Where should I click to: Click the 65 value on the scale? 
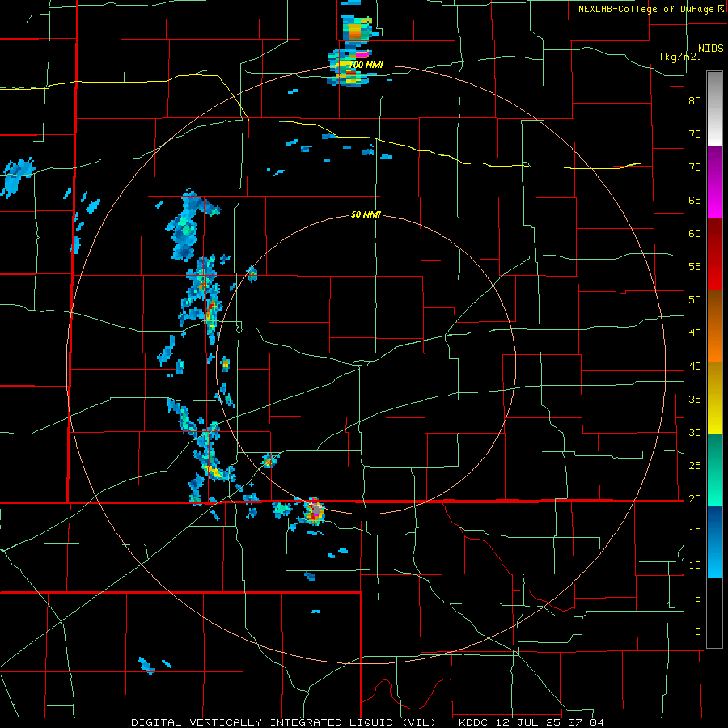tap(695, 200)
